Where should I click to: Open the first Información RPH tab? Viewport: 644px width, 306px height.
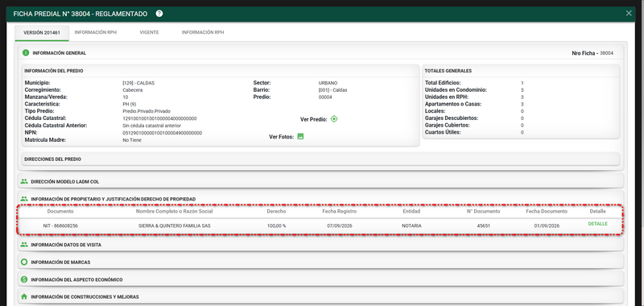(x=96, y=32)
